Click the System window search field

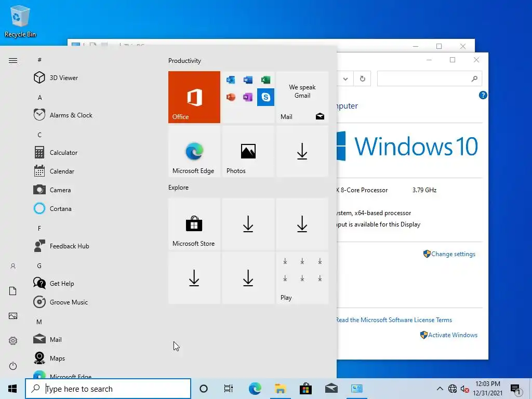click(x=430, y=79)
